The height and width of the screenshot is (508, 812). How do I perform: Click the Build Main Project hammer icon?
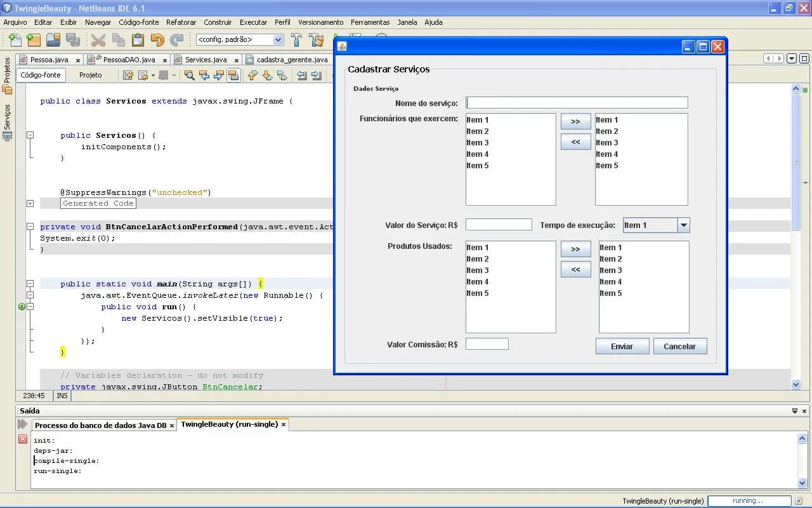point(296,40)
